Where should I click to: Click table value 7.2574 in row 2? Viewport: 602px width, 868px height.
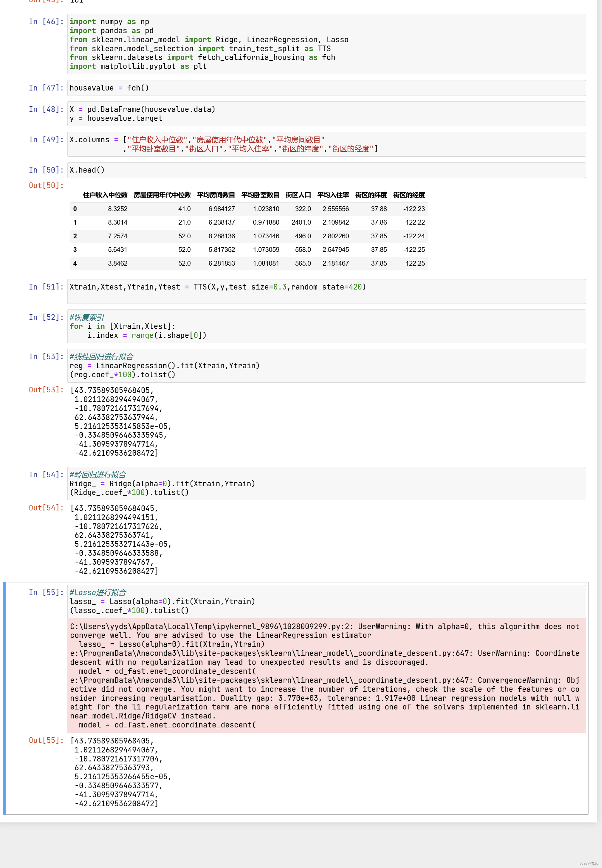click(118, 236)
